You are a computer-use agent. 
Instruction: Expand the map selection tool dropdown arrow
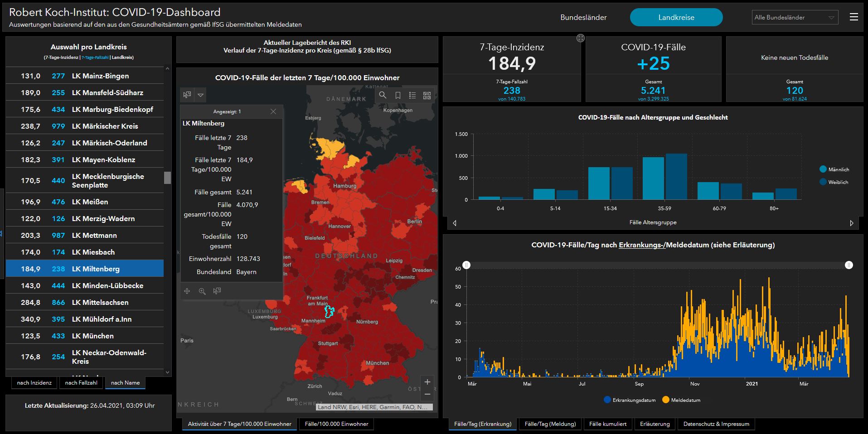click(x=200, y=95)
